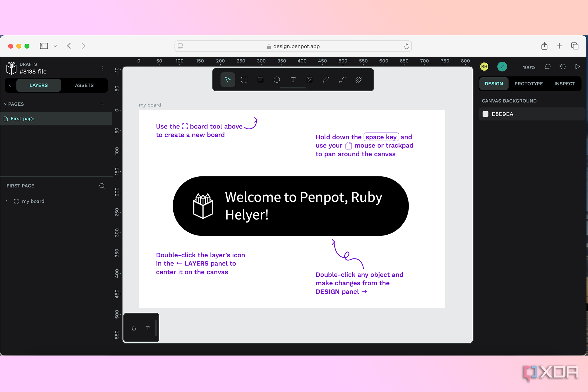588x392 pixels.
Task: Open the file options three-dot menu
Action: pyautogui.click(x=102, y=68)
